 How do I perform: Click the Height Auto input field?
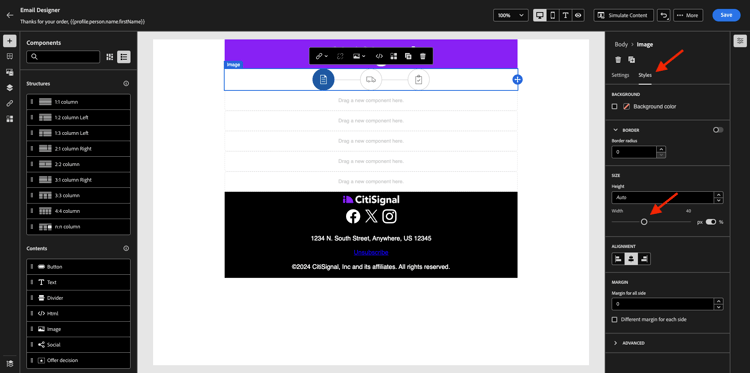point(662,197)
